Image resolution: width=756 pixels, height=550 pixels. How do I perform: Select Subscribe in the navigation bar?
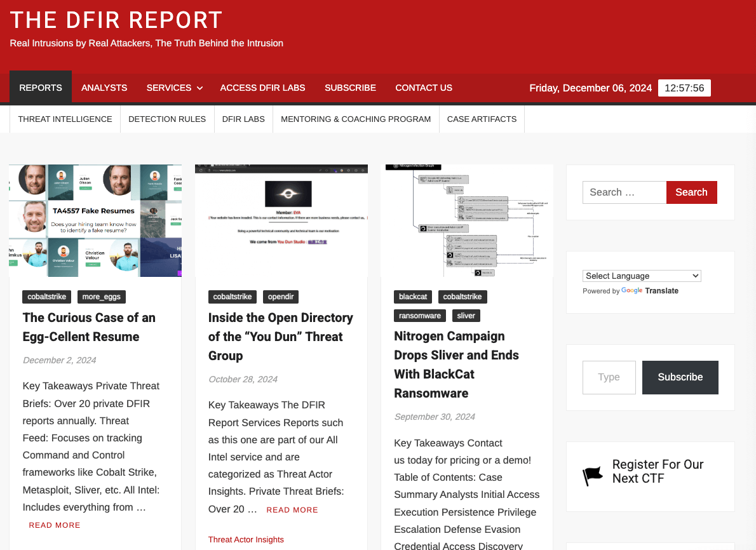(x=350, y=88)
